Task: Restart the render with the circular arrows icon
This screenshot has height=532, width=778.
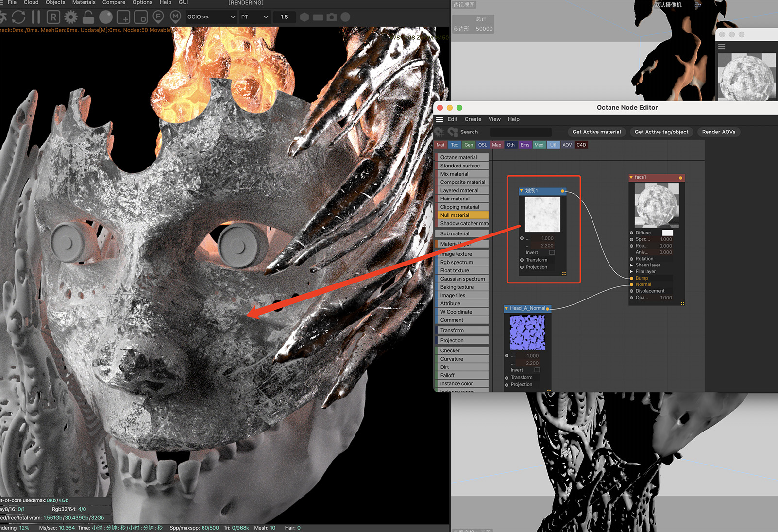Action: (x=18, y=17)
